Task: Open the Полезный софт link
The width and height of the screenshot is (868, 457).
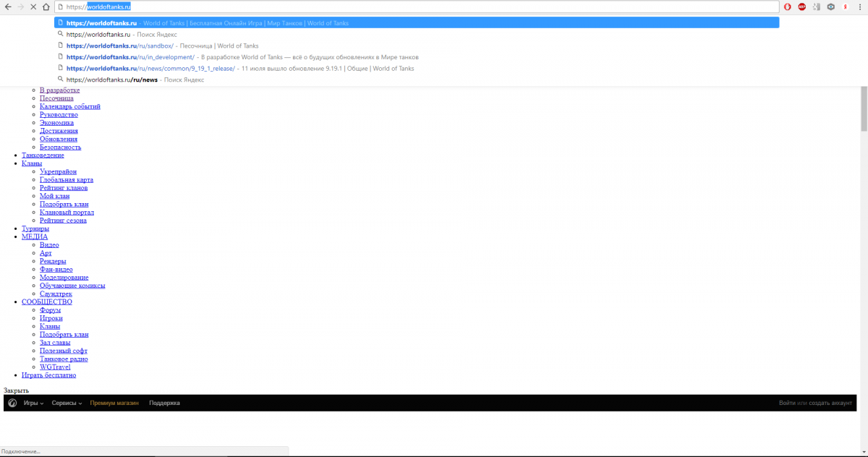Action: coord(64,351)
